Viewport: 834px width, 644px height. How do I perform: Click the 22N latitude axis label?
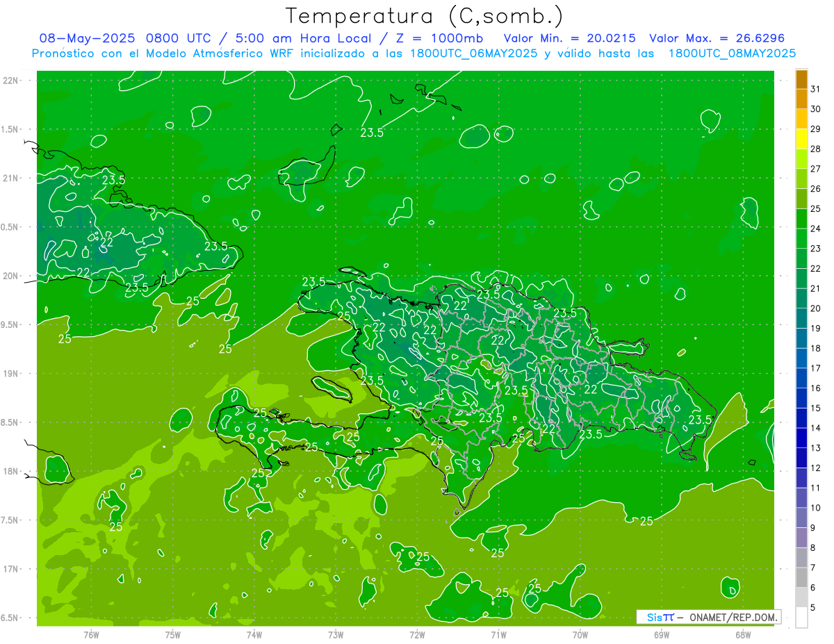10,81
